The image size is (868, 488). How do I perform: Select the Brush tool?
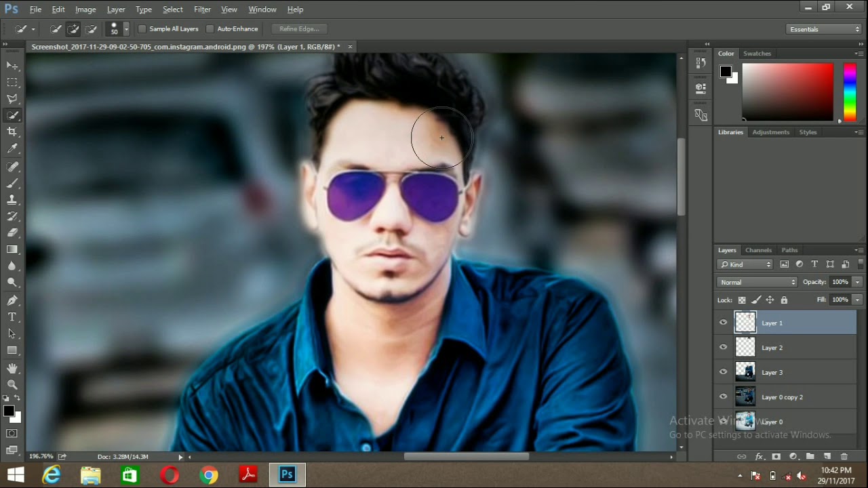(x=12, y=183)
